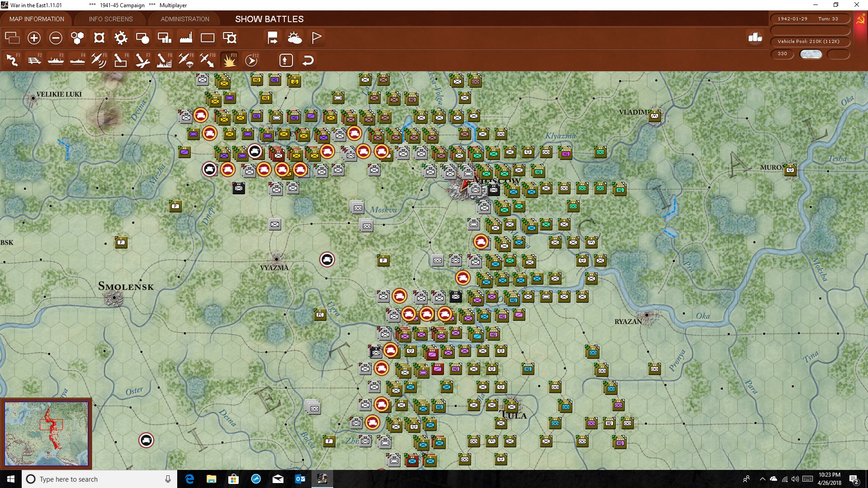This screenshot has height=488, width=868.
Task: Show weather with the sun-cloud icon
Action: click(x=295, y=38)
